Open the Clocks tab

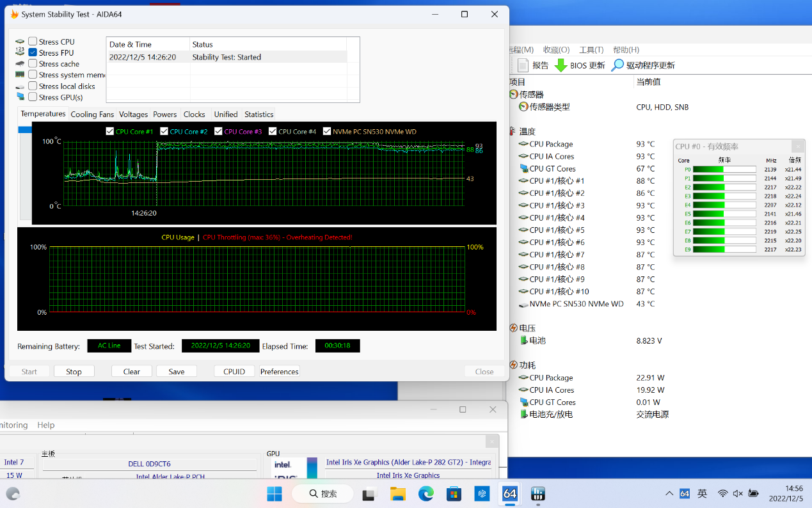coord(194,115)
